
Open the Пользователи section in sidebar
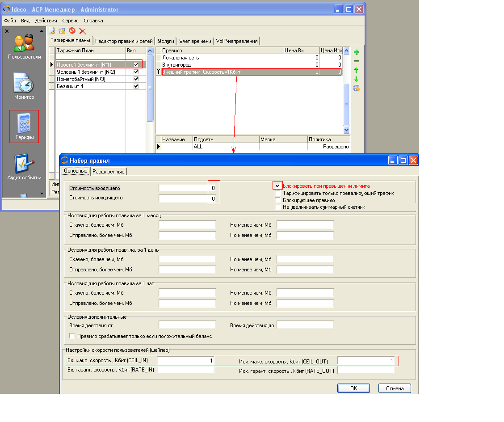(24, 46)
